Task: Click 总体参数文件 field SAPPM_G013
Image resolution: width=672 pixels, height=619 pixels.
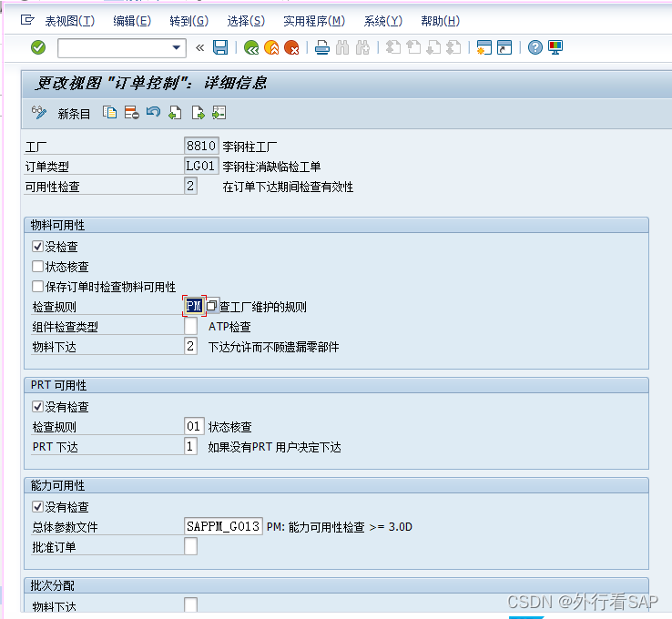Action: pyautogui.click(x=223, y=526)
